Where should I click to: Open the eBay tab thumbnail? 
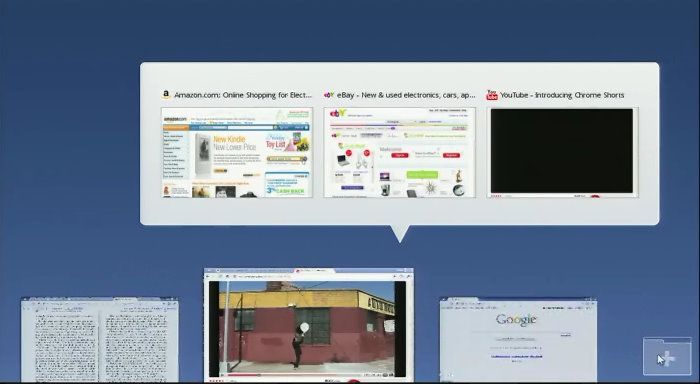click(x=400, y=152)
